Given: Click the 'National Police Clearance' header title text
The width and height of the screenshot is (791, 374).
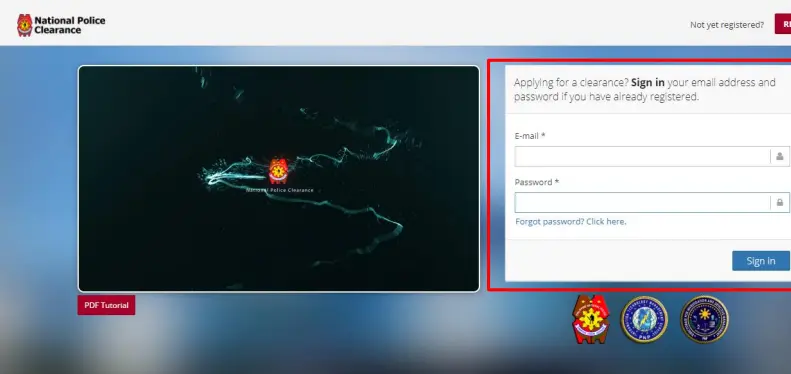Looking at the screenshot, I should point(70,25).
